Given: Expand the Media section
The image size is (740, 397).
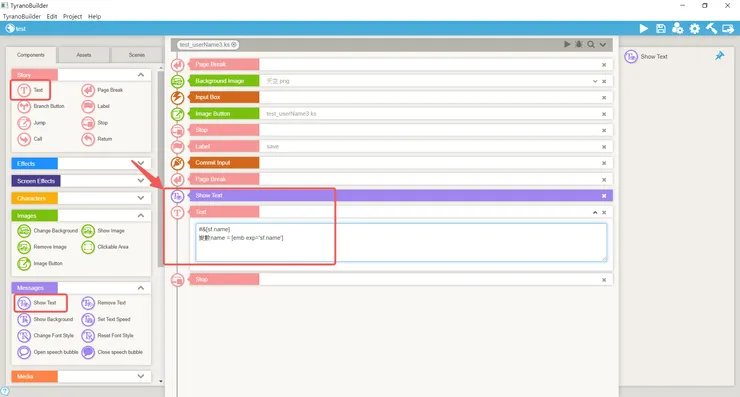Looking at the screenshot, I should (x=141, y=377).
